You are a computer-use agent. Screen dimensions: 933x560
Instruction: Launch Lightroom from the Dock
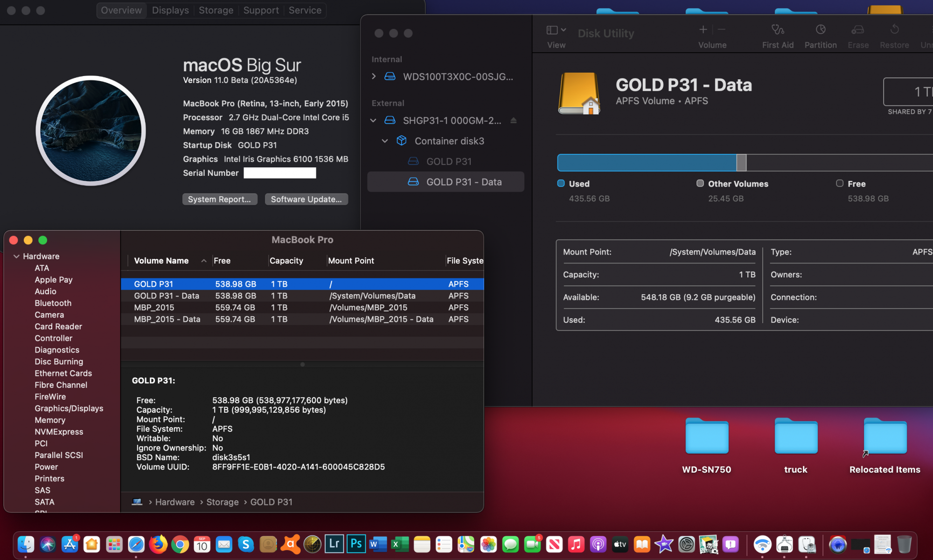point(334,544)
